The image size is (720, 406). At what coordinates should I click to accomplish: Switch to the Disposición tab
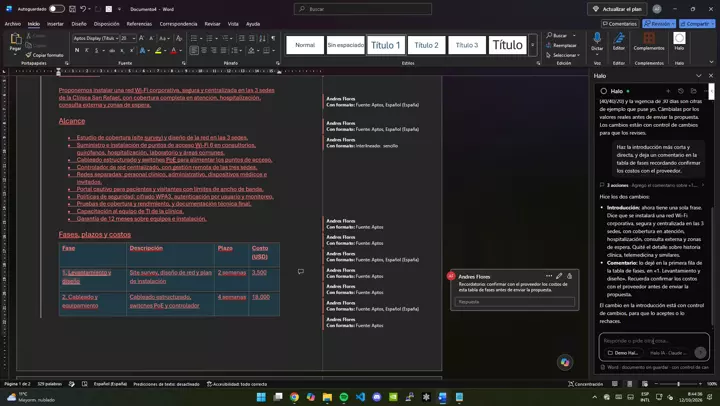107,24
